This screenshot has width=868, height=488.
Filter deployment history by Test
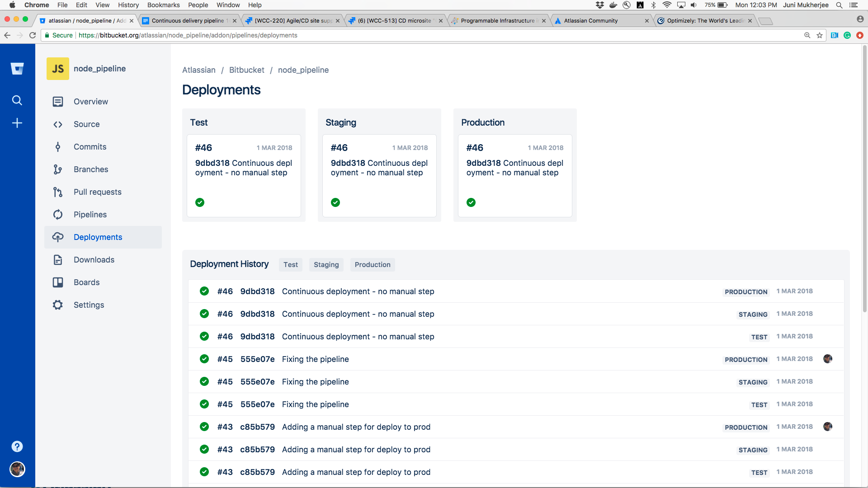pos(291,265)
